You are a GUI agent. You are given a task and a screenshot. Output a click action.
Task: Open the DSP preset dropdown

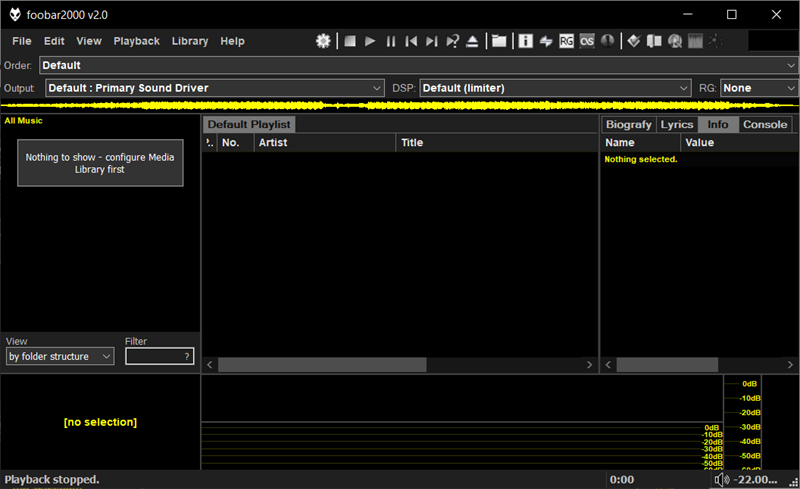(555, 88)
